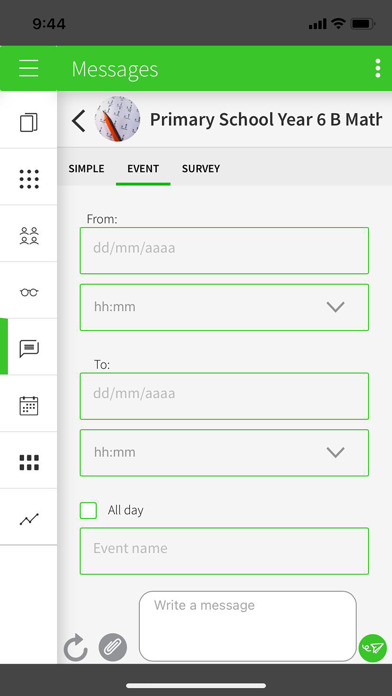The width and height of the screenshot is (392, 696).
Task: Click the Event name input field
Action: click(224, 551)
